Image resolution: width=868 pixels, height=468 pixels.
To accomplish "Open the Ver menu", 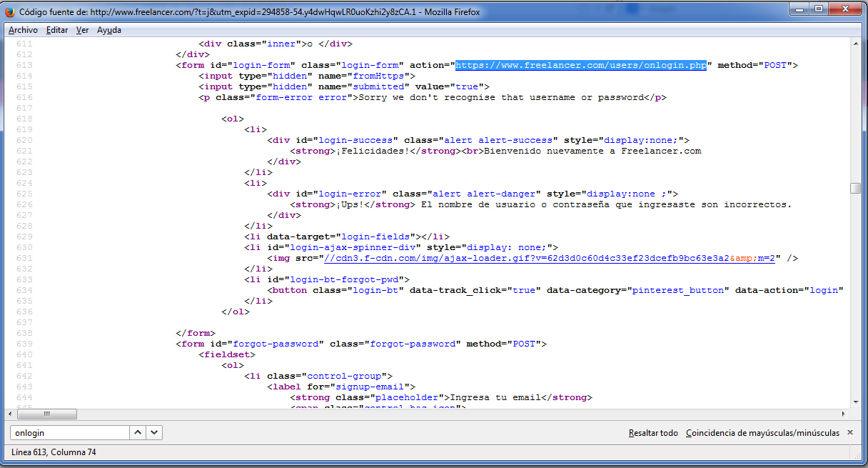I will click(82, 30).
